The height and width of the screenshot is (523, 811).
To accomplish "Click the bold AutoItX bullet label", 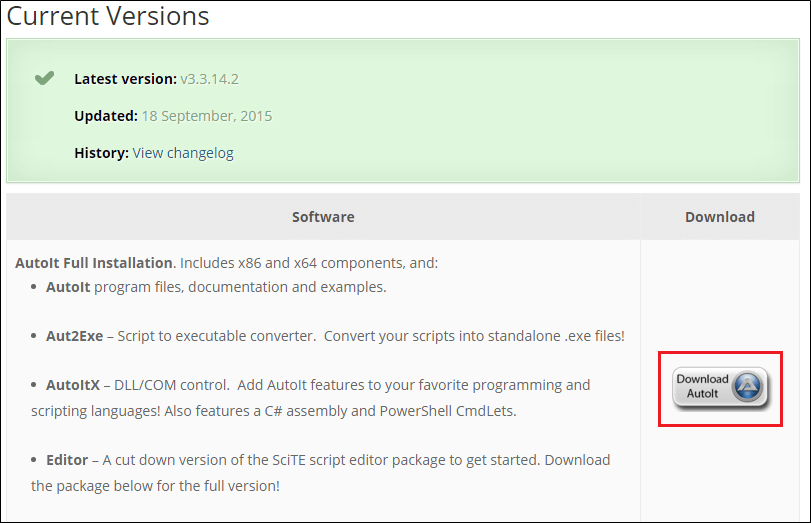I will [72, 384].
